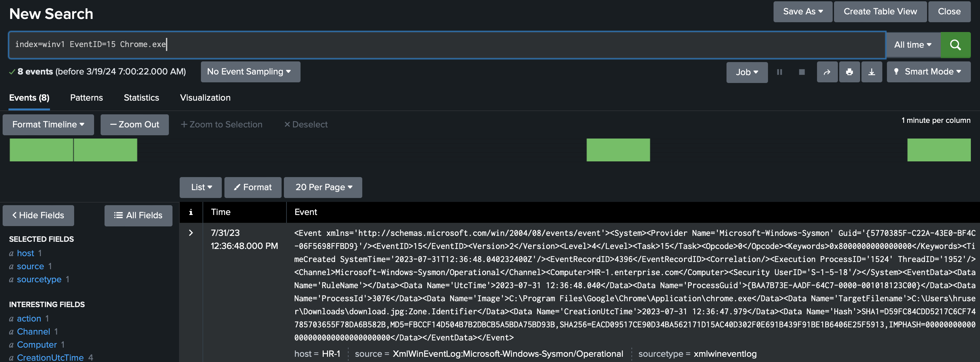Click the print results icon
The height and width of the screenshot is (362, 980).
tap(849, 72)
